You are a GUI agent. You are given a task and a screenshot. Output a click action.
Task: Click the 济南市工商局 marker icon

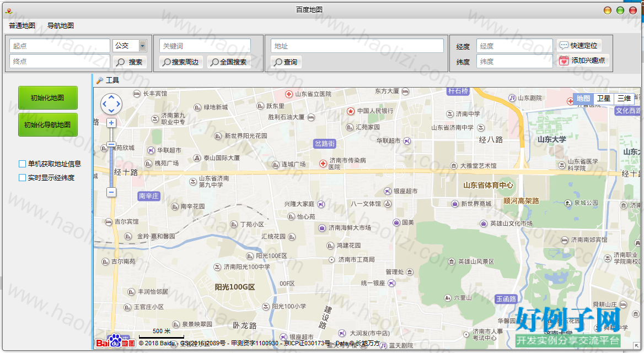[x=332, y=259]
